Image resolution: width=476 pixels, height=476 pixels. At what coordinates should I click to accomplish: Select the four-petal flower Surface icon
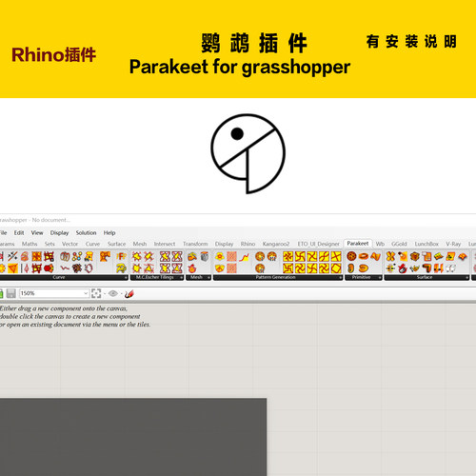(x=390, y=256)
